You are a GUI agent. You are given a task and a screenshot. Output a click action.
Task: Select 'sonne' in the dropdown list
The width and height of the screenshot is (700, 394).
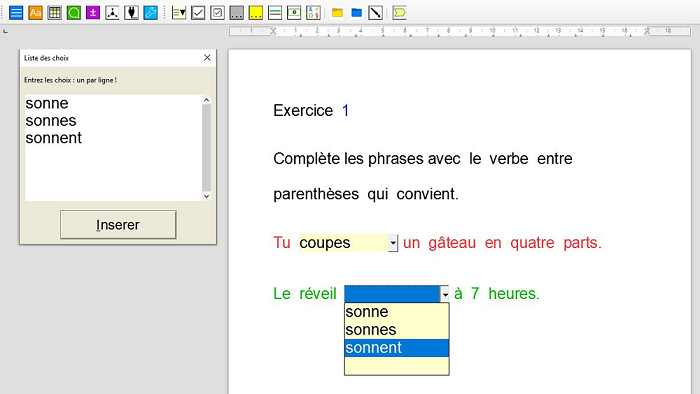point(396,312)
